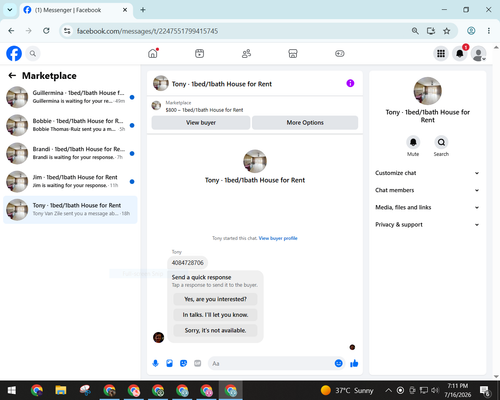This screenshot has height=400, width=500.
Task: Mute the chat with the bell icon
Action: (x=413, y=142)
